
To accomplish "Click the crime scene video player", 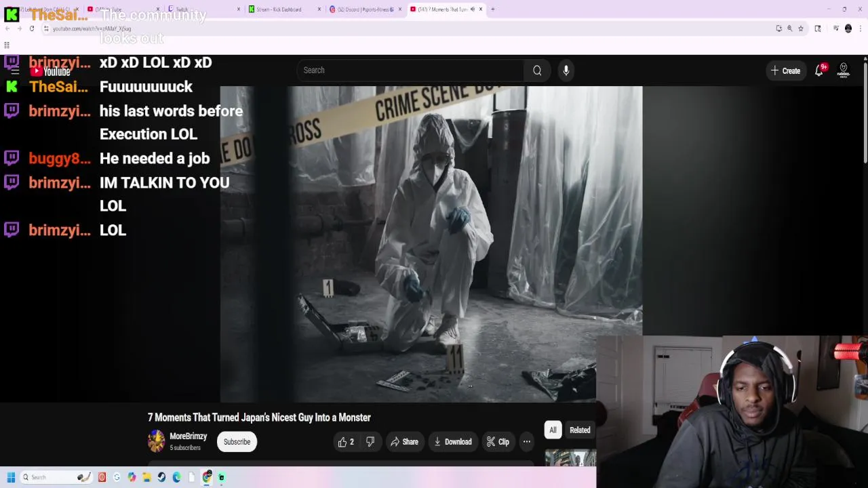I will pos(431,244).
